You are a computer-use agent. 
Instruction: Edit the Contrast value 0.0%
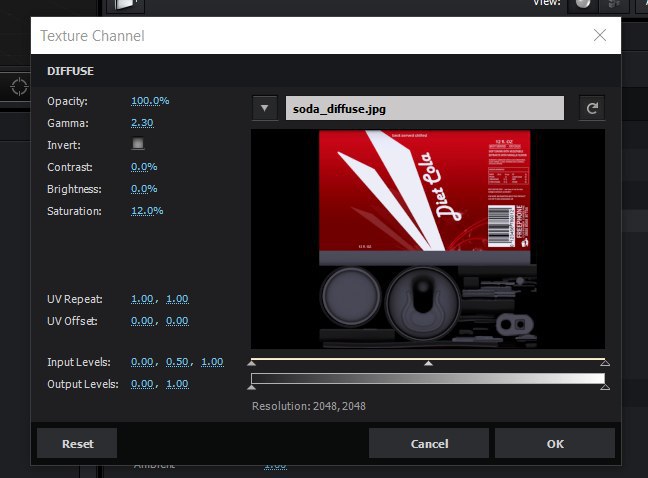point(144,167)
